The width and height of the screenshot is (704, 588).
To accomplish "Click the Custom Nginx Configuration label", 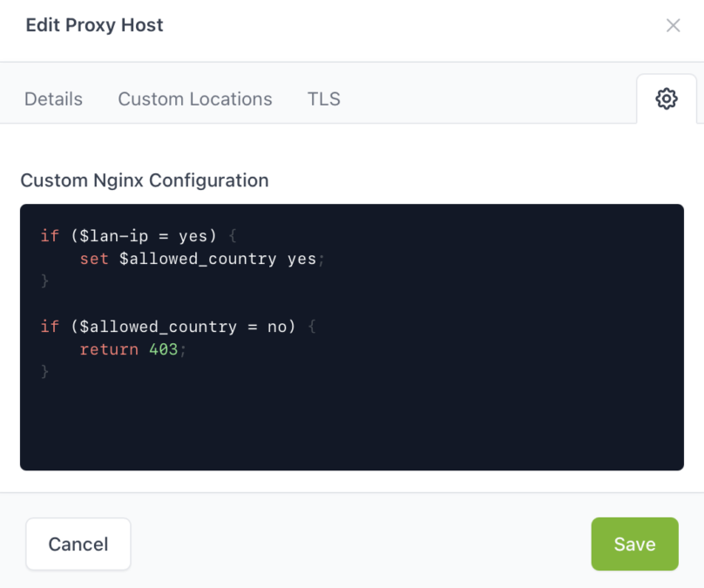I will pyautogui.click(x=145, y=180).
